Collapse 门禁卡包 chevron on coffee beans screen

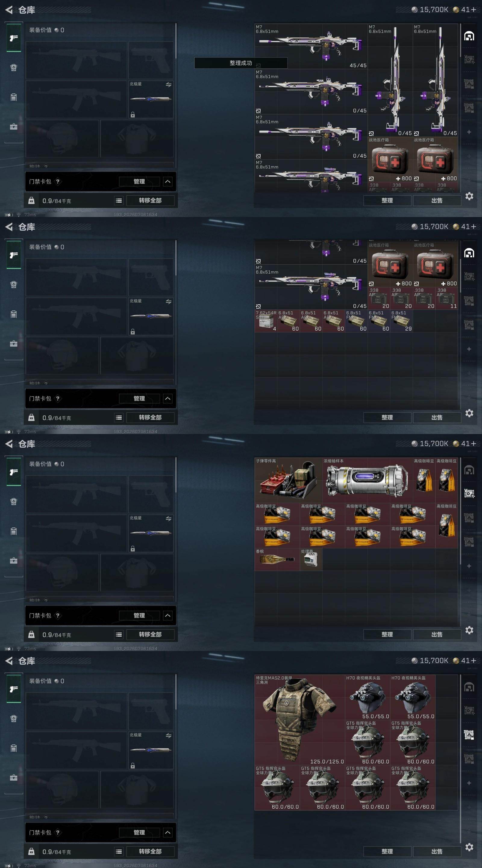(168, 615)
